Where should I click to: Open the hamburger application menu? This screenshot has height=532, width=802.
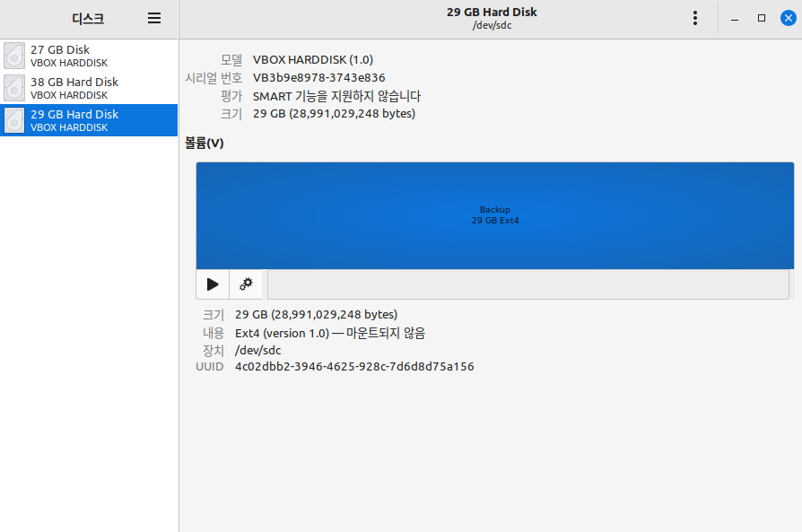[154, 19]
